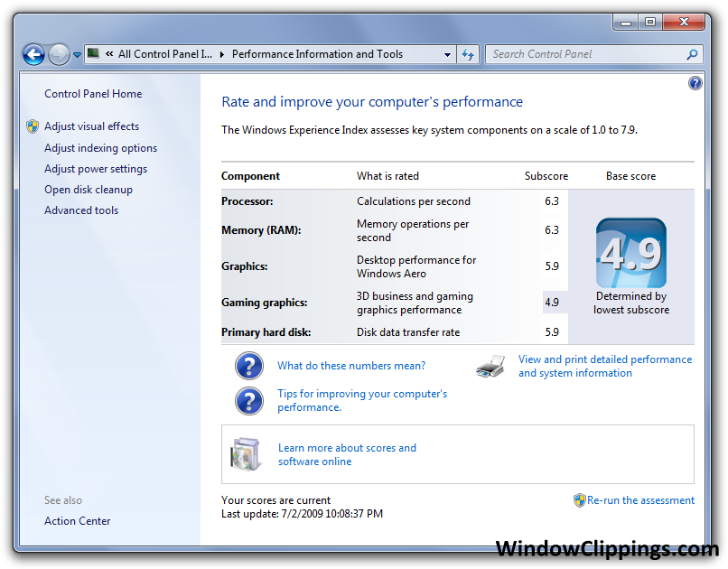View and print detailed performance information
Image resolution: width=728 pixels, height=569 pixels.
(605, 366)
